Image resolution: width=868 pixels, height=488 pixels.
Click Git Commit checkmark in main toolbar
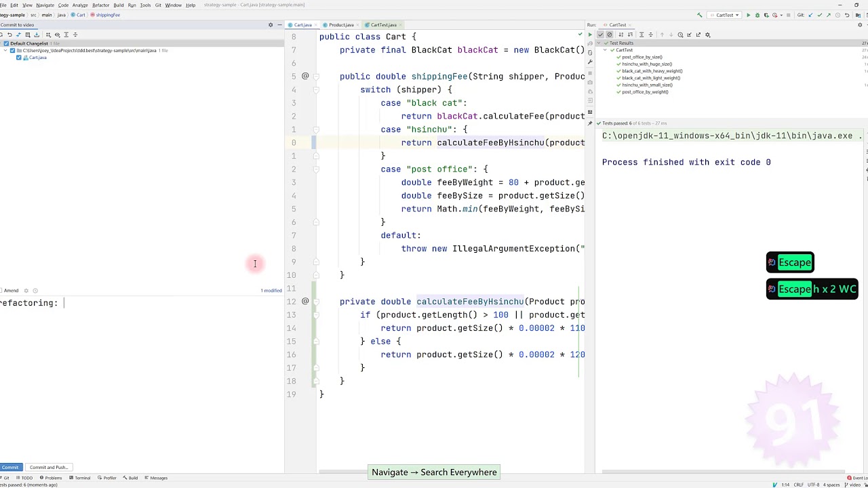click(820, 15)
